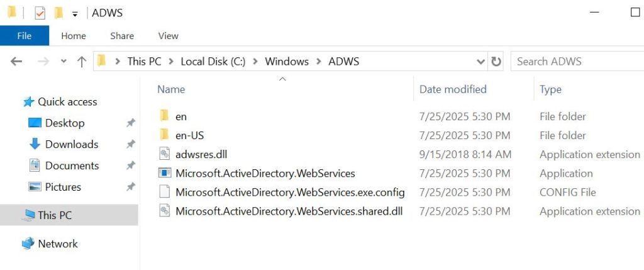644x270 pixels.
Task: Go back with the Back arrow
Action: (16, 62)
